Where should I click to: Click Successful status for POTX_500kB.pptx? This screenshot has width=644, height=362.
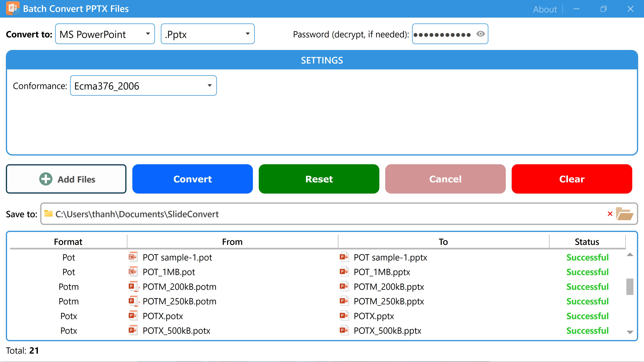tap(587, 330)
